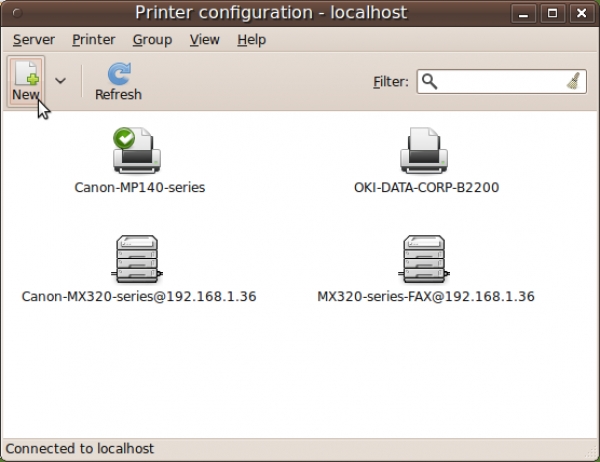The height and width of the screenshot is (462, 600).
Task: Click the Canon-MX320-series@192.168.1.36 label
Action: (x=139, y=297)
